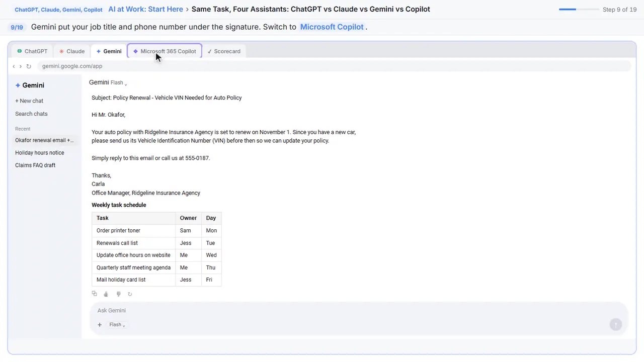Regenerate the Gemini response
This screenshot has width=644, height=362.
click(130, 294)
